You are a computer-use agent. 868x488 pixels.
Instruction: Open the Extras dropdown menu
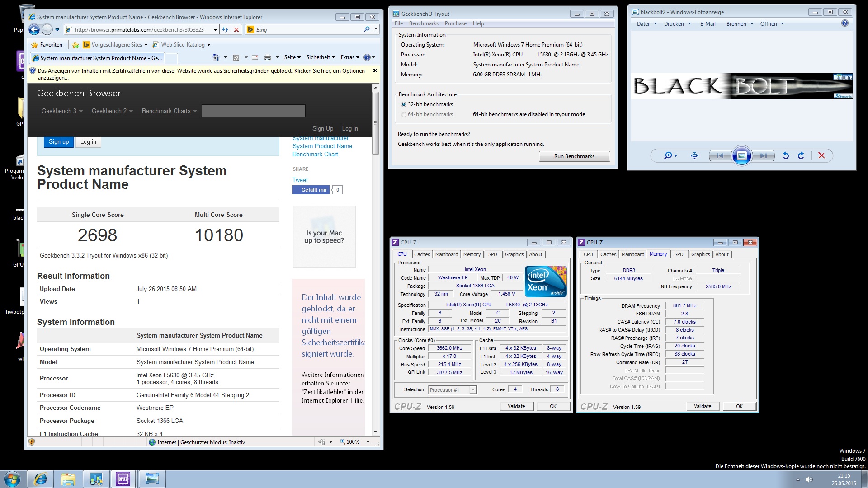pyautogui.click(x=350, y=57)
